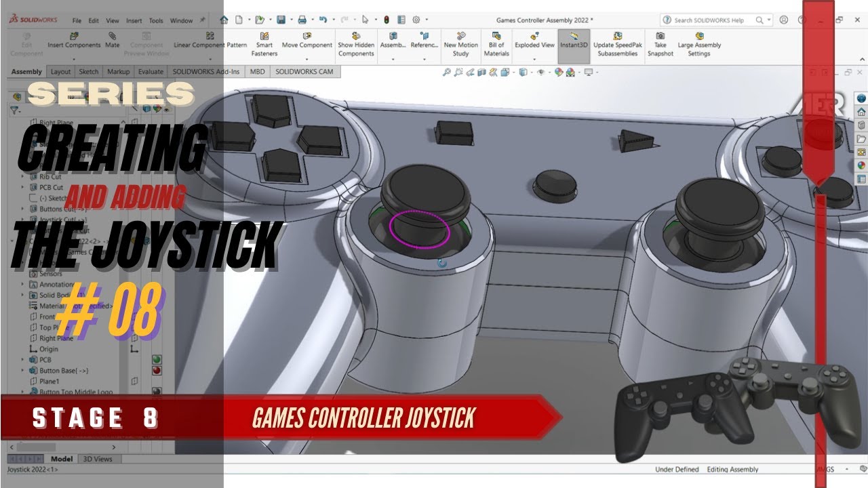Rebuild the model with the traffic light icon

(387, 20)
